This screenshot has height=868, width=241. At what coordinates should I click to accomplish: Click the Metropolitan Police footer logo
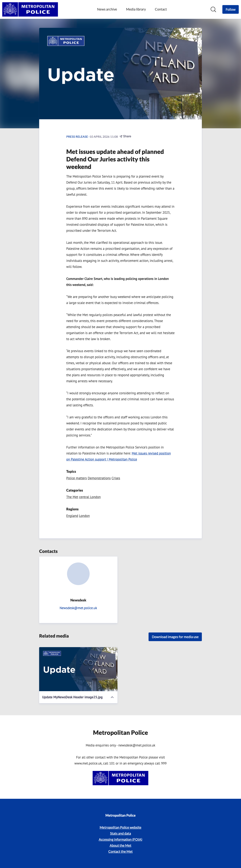pyautogui.click(x=120, y=778)
